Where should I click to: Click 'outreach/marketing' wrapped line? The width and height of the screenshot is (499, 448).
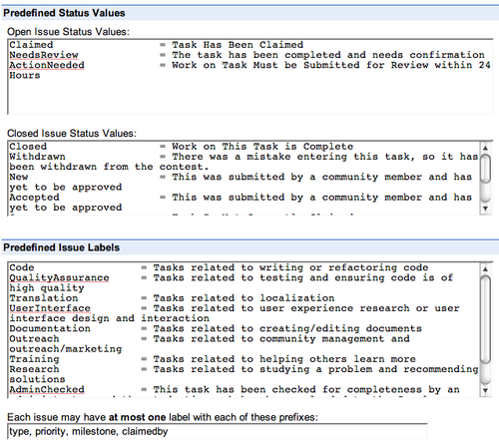66,349
